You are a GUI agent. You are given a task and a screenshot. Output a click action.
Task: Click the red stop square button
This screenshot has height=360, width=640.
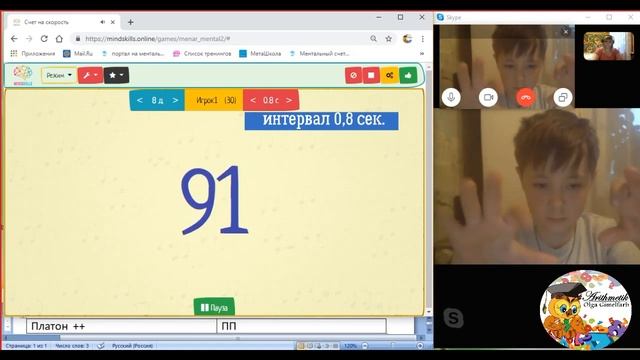(371, 76)
